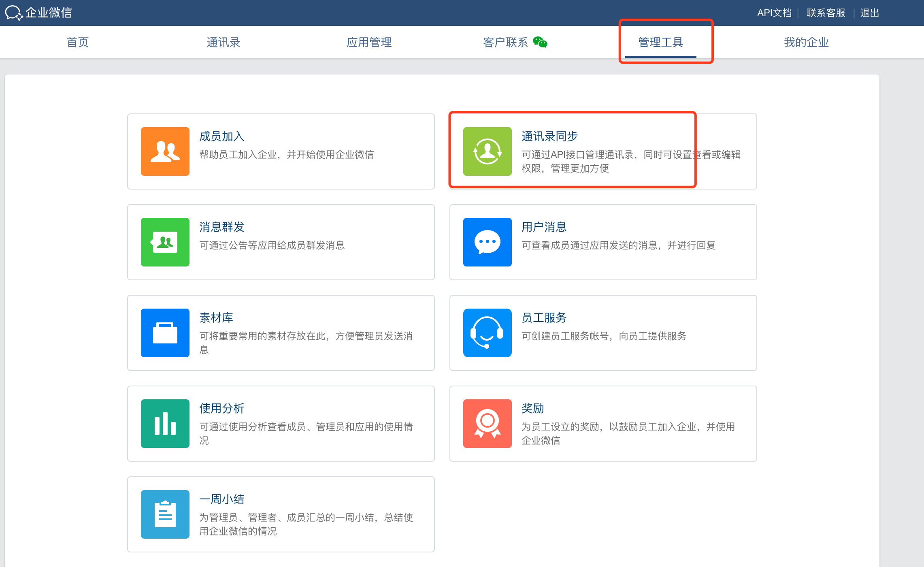Viewport: 924px width, 567px height.
Task: Switch to the 通讯录 tab
Action: (224, 42)
